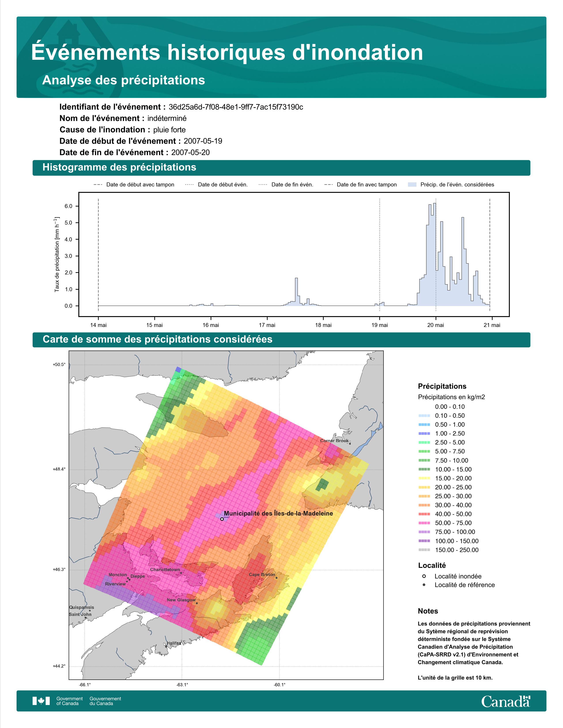Click the +50.5° latitude label

pos(59,365)
